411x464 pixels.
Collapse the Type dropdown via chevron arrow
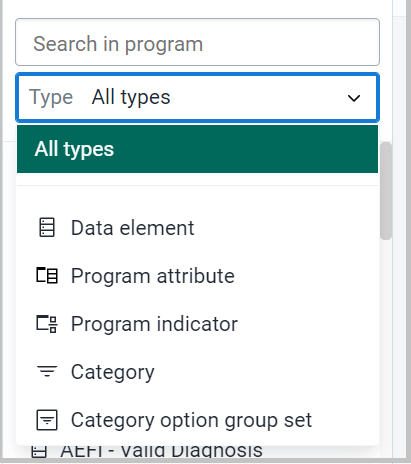[x=354, y=98]
